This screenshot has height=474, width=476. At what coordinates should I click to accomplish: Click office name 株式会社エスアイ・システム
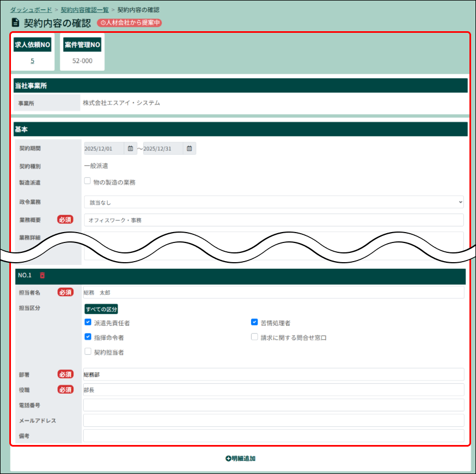121,103
